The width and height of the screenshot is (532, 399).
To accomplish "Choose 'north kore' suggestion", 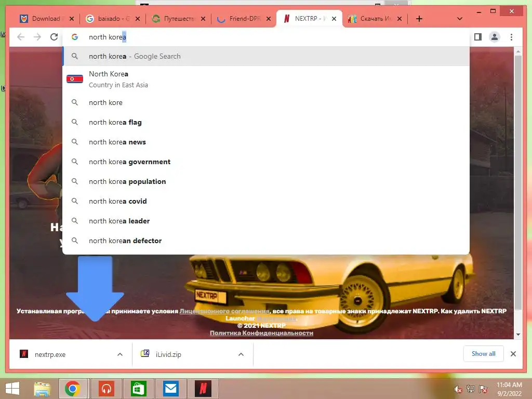I will [266, 102].
